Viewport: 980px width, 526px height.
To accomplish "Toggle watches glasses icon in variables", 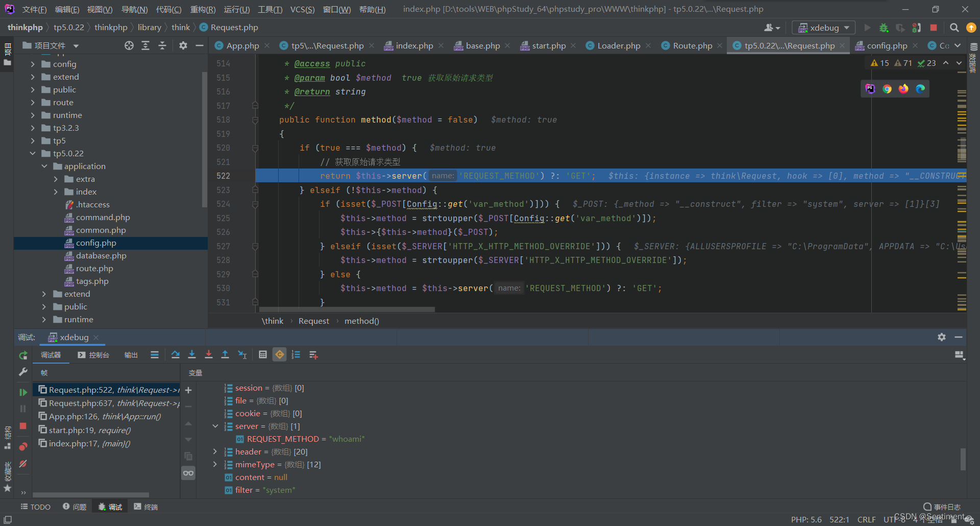I will (x=188, y=473).
